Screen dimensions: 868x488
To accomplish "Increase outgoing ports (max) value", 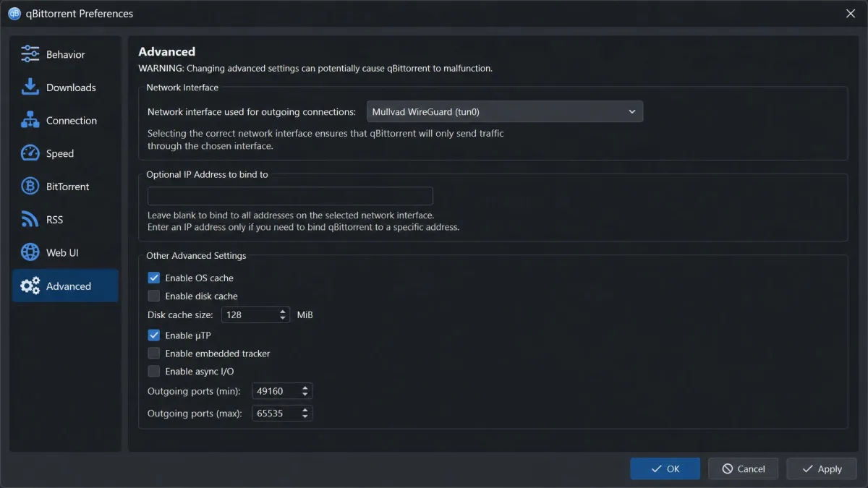I will (305, 410).
